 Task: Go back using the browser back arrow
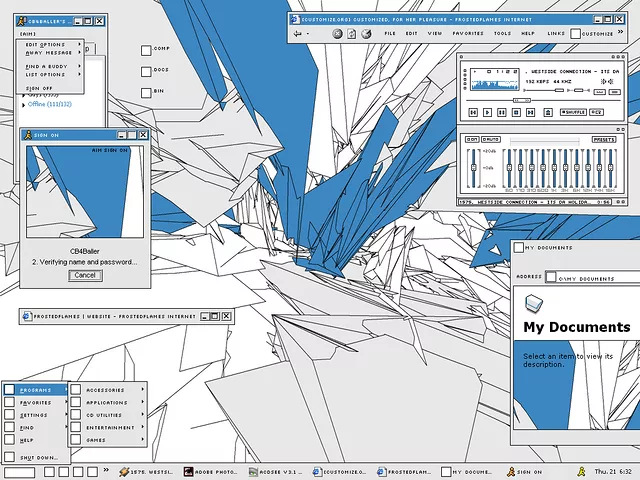click(298, 33)
